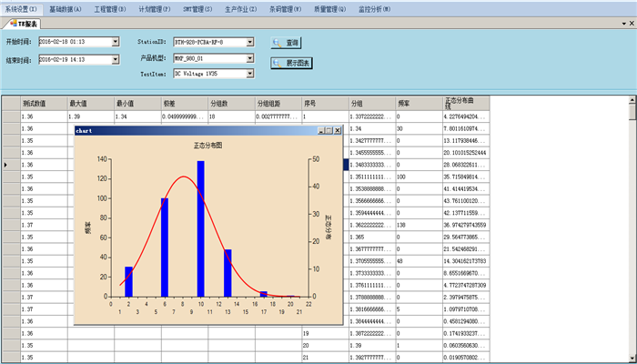Minimize the chart window
637x364 pixels.
point(321,131)
